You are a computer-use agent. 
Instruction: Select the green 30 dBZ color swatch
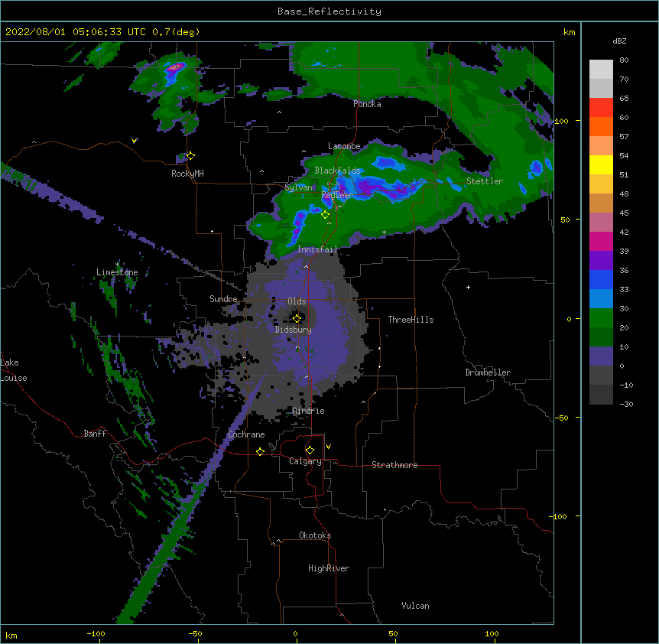click(x=601, y=317)
